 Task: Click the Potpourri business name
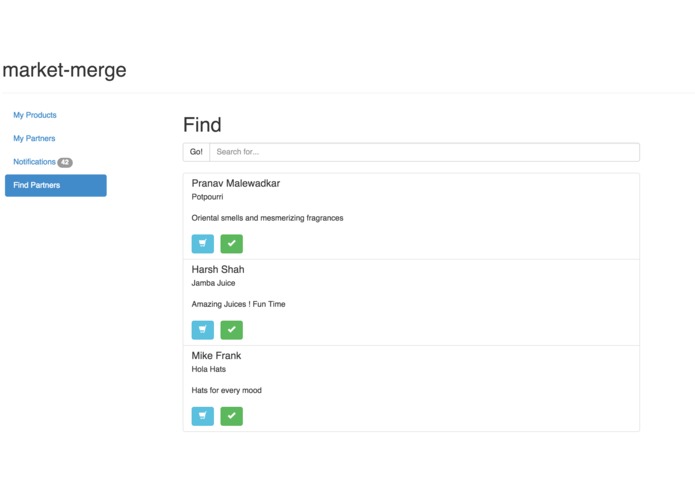coord(207,197)
